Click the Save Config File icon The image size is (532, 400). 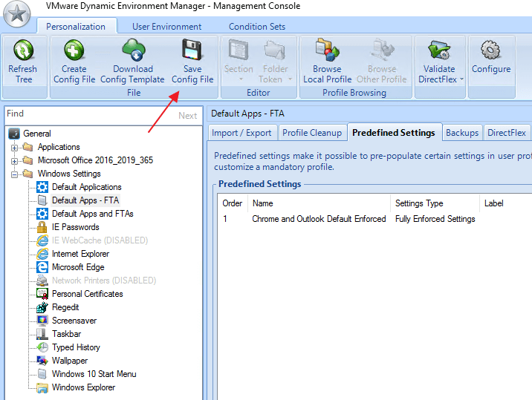tap(192, 51)
